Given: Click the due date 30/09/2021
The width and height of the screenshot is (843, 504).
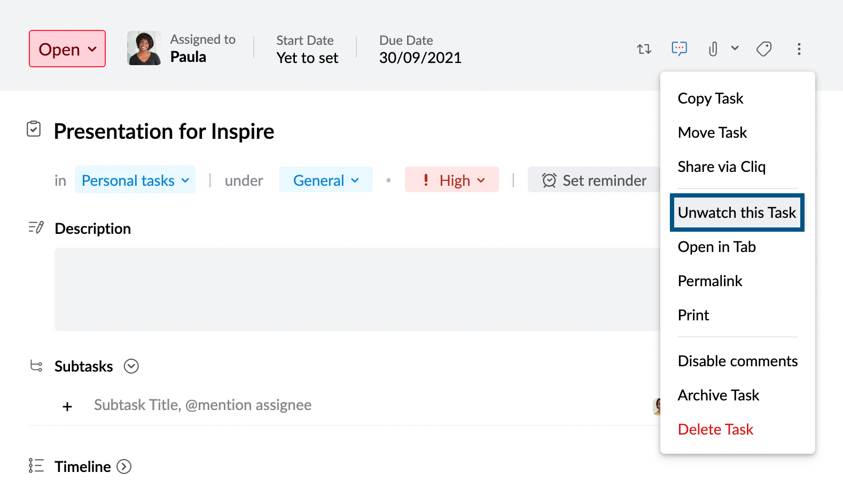Looking at the screenshot, I should [420, 58].
